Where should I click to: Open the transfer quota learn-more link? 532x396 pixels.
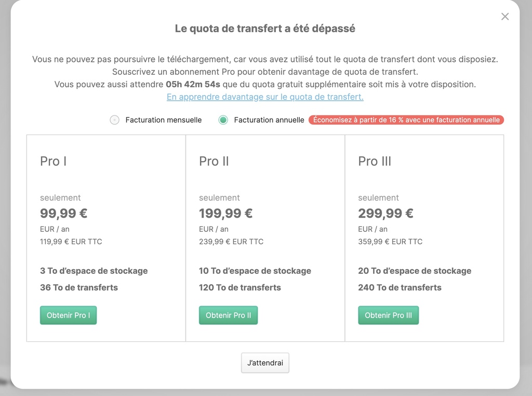(x=265, y=97)
